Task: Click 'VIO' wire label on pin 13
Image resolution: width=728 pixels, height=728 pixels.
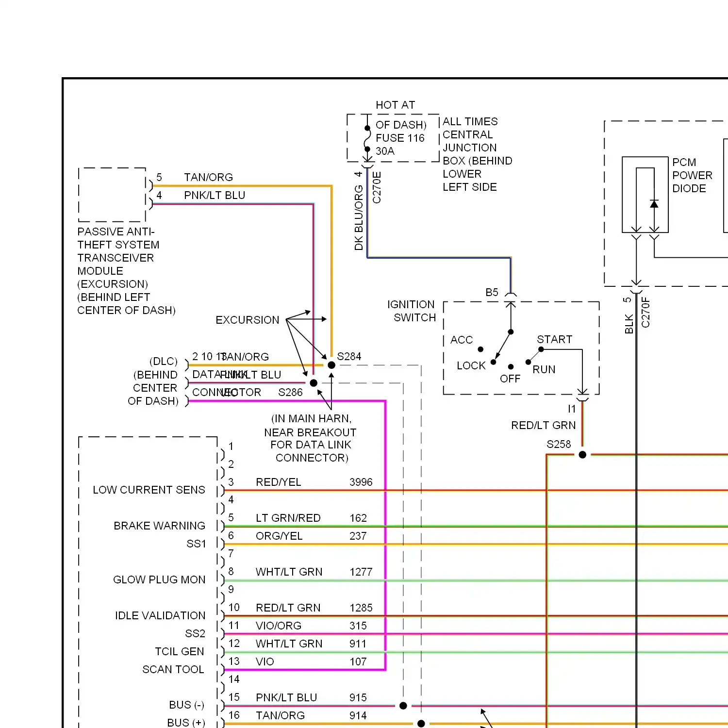Action: click(x=265, y=662)
